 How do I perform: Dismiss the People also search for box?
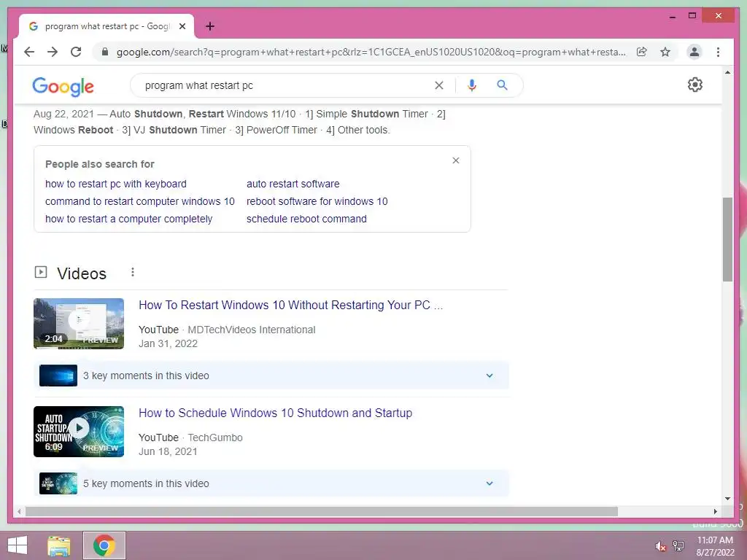click(x=456, y=160)
